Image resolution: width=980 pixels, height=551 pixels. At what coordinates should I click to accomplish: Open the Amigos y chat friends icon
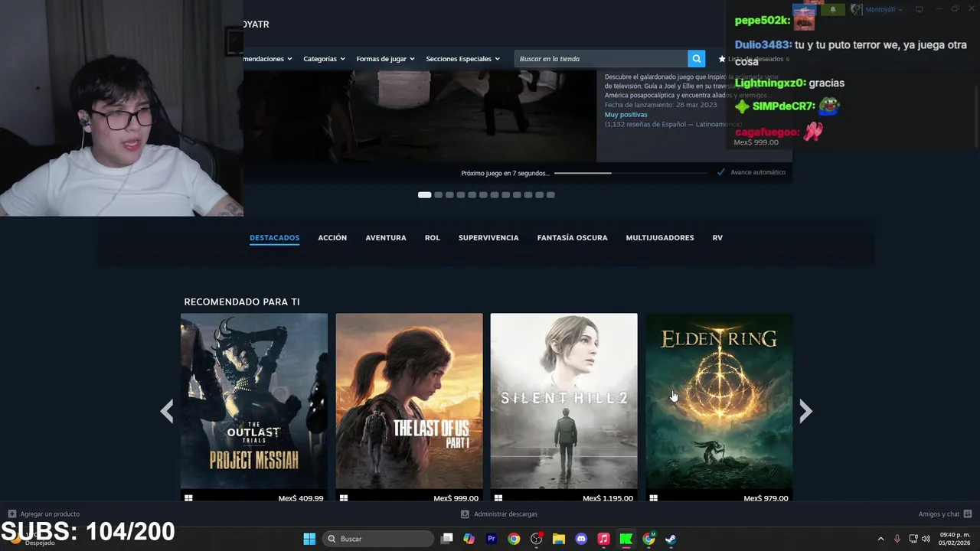pos(968,514)
